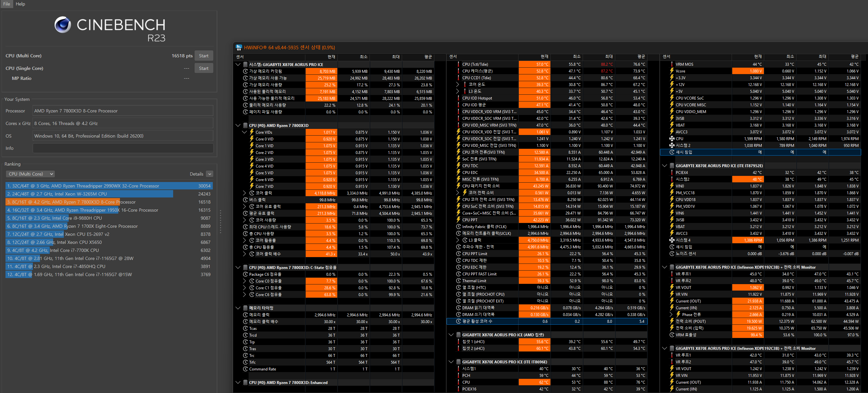Click the lightning icon beside +12V
Image resolution: width=868 pixels, height=393 pixels.
point(672,84)
